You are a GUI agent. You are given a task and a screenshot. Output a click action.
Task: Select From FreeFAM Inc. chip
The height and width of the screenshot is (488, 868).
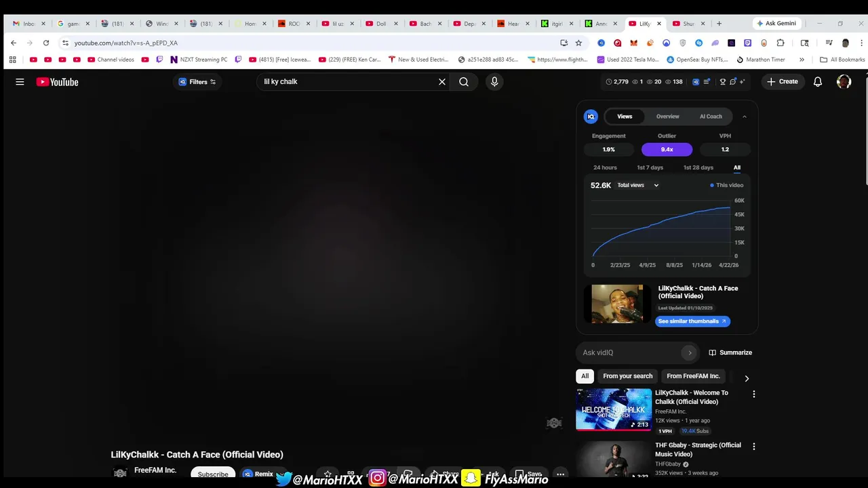click(x=693, y=376)
